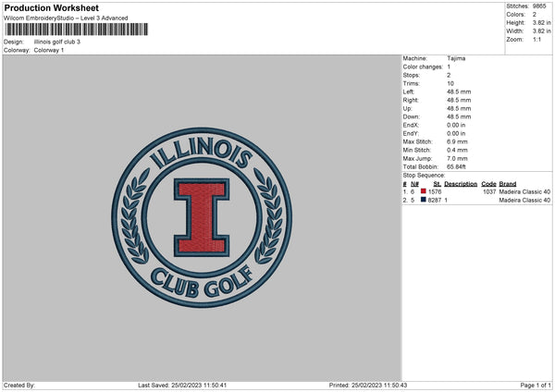
Task: Click 'Wilcom EmbroideryStudio – Level 3 Advanced' text
Action: click(66, 18)
